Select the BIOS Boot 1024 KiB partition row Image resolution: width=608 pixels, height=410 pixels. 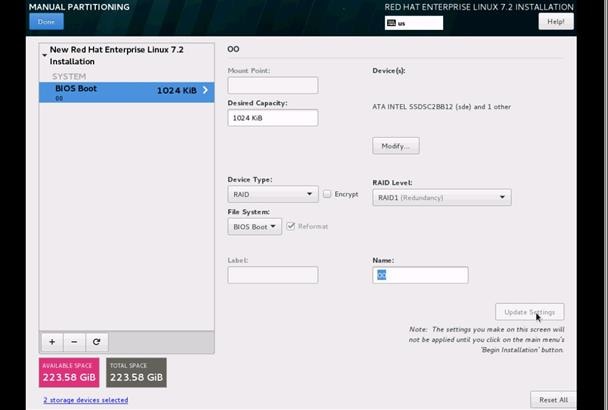[126, 92]
